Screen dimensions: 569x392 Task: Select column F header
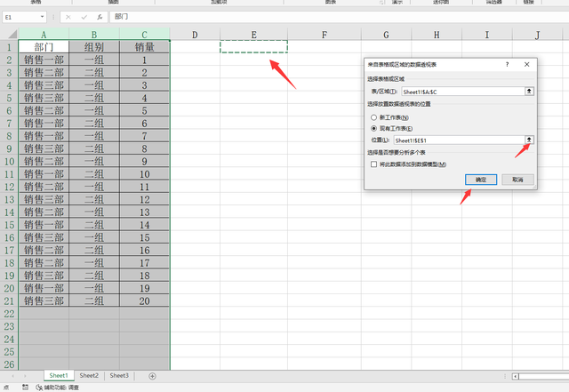point(324,35)
